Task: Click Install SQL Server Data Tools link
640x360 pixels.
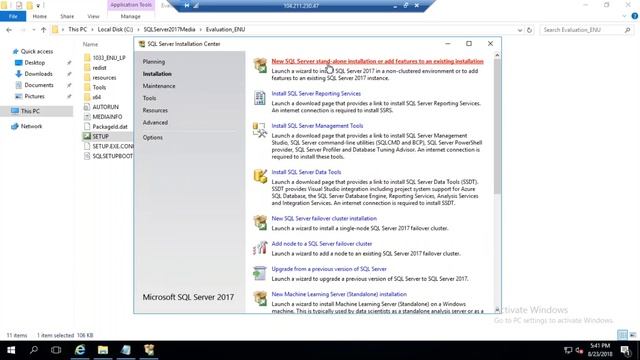Action: 306,172
